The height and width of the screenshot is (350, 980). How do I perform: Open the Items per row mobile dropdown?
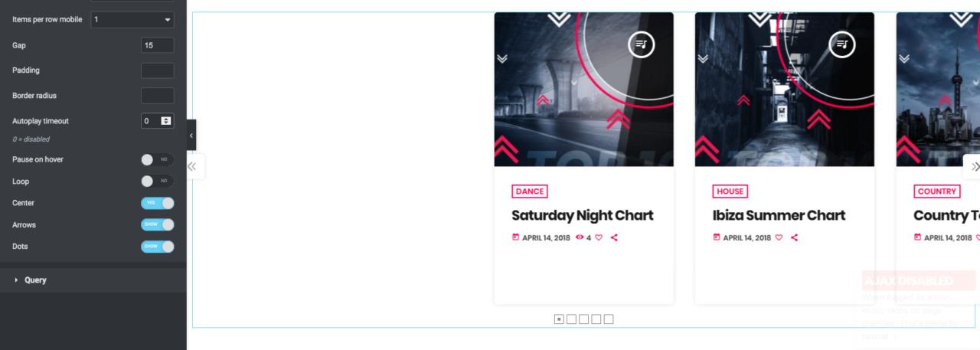pos(132,19)
